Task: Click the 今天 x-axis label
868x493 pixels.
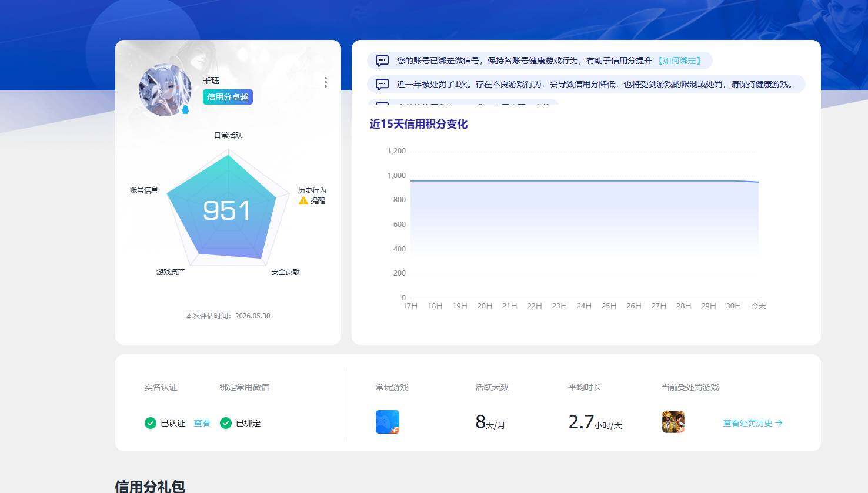Action: pos(759,306)
